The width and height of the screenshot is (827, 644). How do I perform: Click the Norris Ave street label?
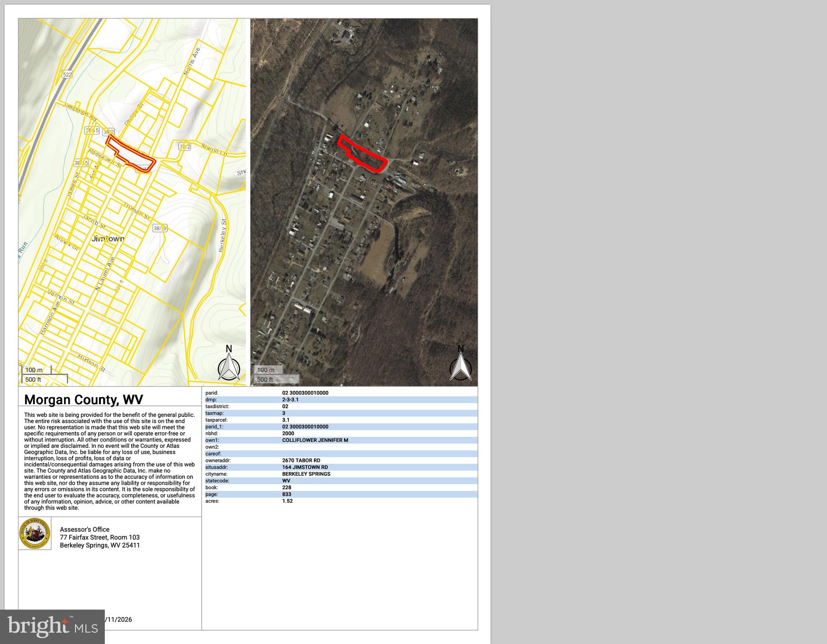192,62
